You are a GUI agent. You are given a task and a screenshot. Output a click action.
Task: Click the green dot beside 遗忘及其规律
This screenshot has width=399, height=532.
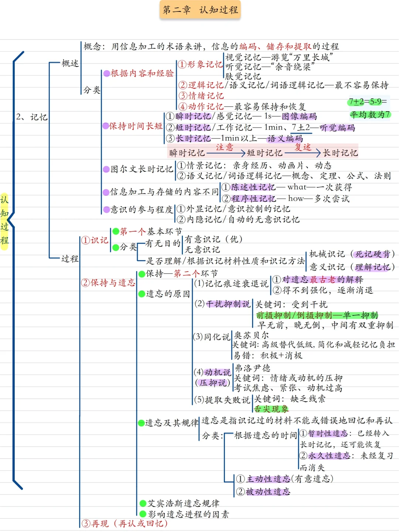click(141, 423)
